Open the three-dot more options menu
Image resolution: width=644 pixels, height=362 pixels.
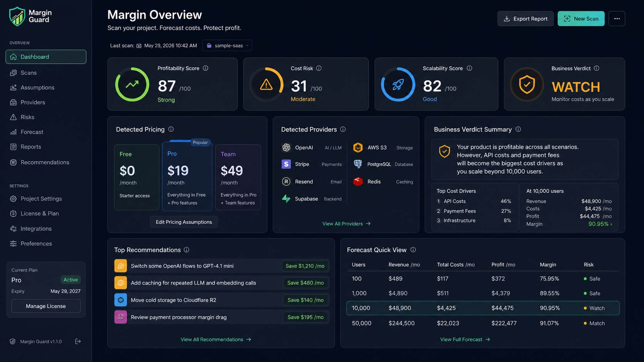pos(617,18)
